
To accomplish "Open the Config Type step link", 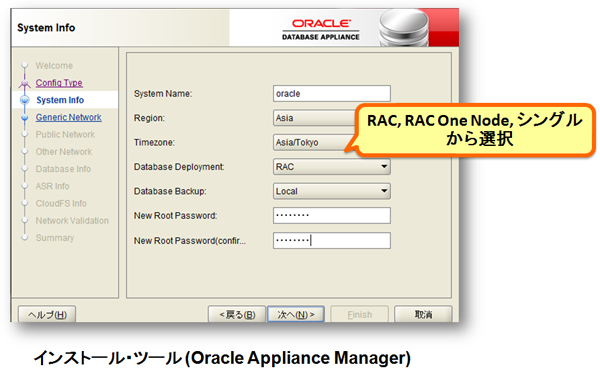I will pyautogui.click(x=59, y=83).
